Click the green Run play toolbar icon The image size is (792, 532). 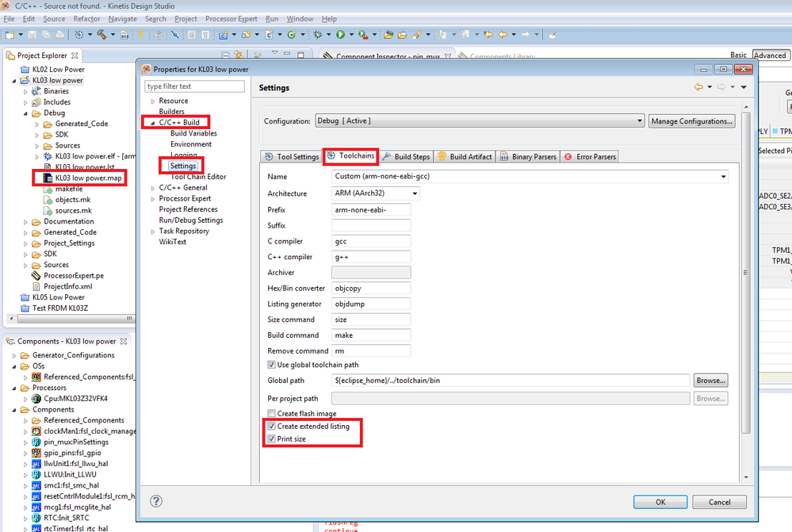click(x=340, y=35)
